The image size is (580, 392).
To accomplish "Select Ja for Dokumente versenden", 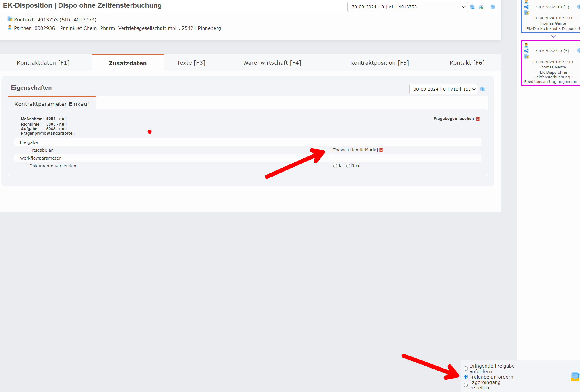I will pos(335,166).
